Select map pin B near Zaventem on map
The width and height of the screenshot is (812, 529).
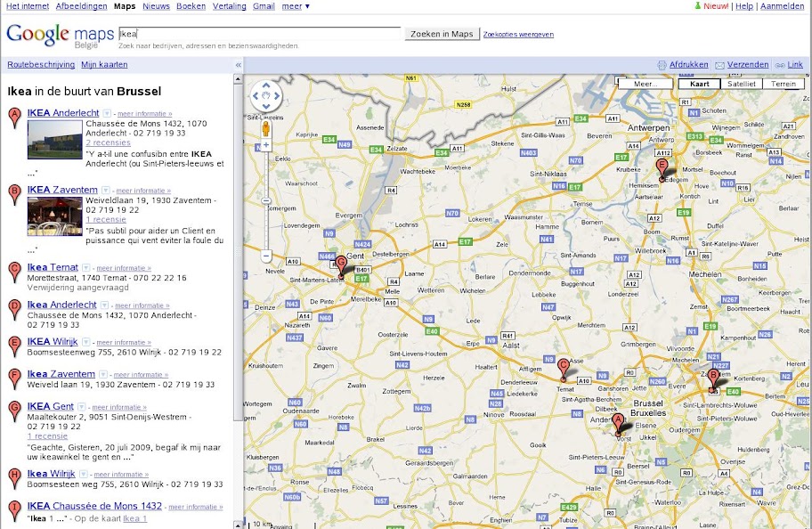pos(713,380)
